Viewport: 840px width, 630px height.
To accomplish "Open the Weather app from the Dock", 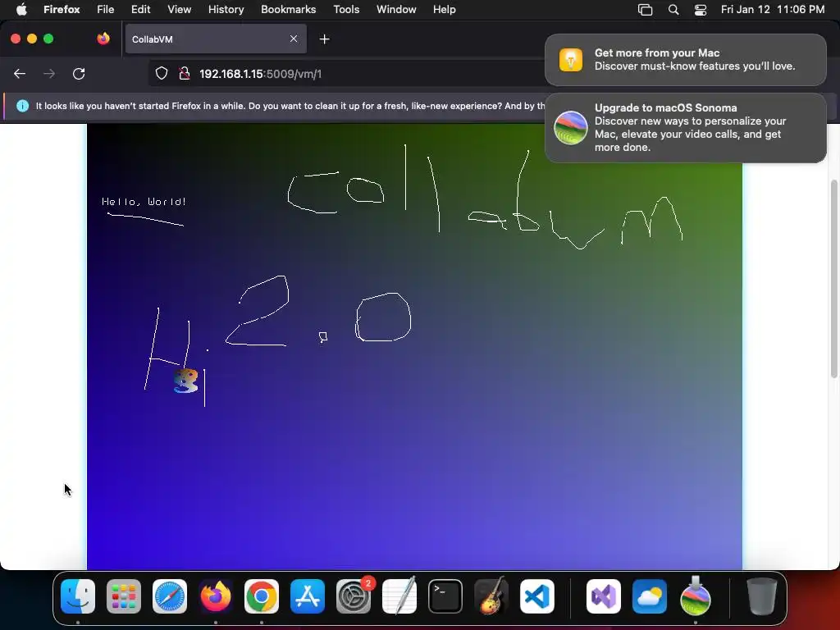I will 650,596.
